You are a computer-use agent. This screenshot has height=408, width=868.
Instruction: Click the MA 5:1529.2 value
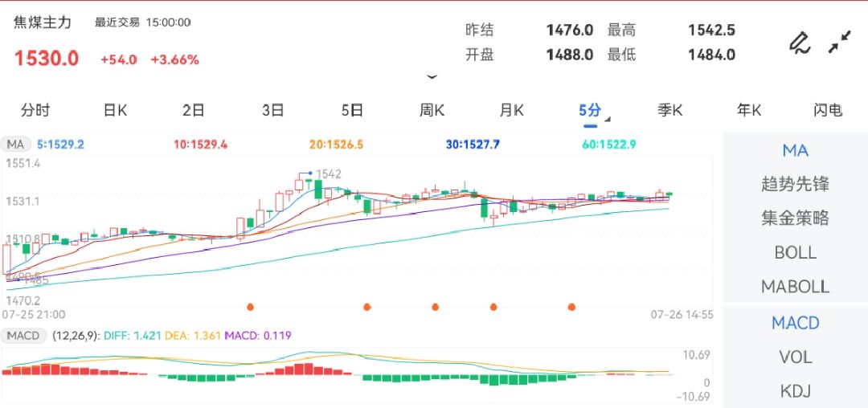tap(60, 145)
